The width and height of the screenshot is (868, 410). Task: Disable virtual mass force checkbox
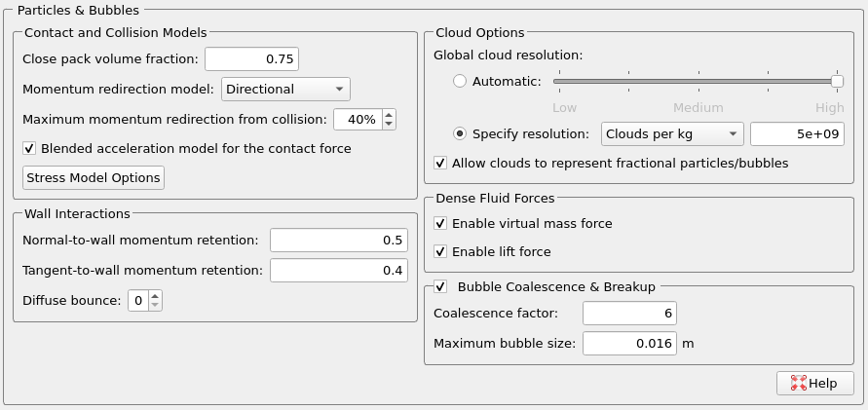[x=441, y=224]
